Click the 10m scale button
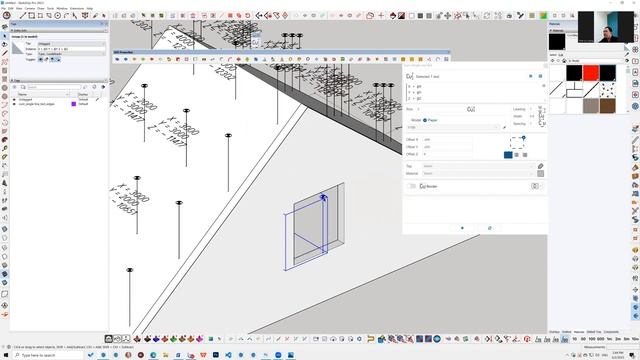 coord(636,339)
